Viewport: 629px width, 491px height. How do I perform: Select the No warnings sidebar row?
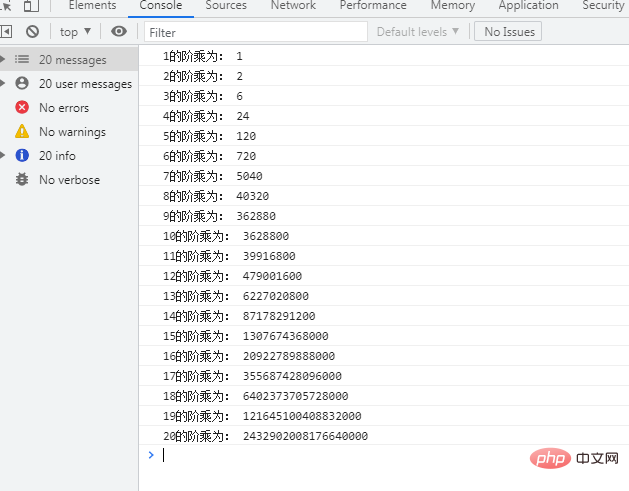click(69, 132)
